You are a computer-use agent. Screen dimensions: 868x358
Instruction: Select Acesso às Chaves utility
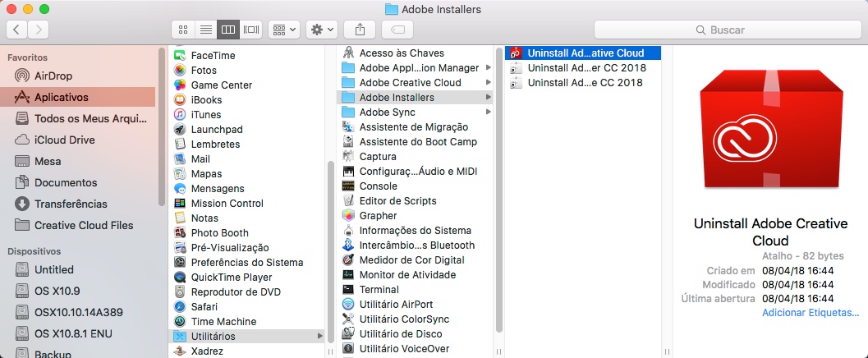(415, 53)
